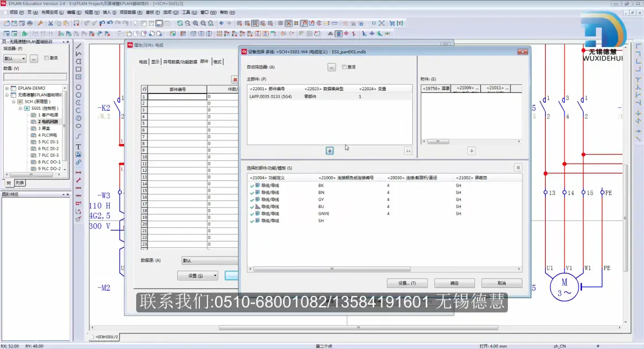Toggle 激活 checkbox in device selection dialog

tap(344, 67)
